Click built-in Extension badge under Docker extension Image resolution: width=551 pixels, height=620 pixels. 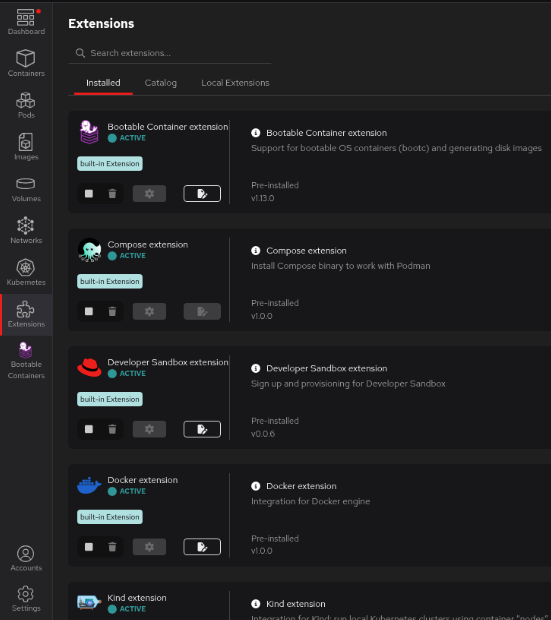110,517
